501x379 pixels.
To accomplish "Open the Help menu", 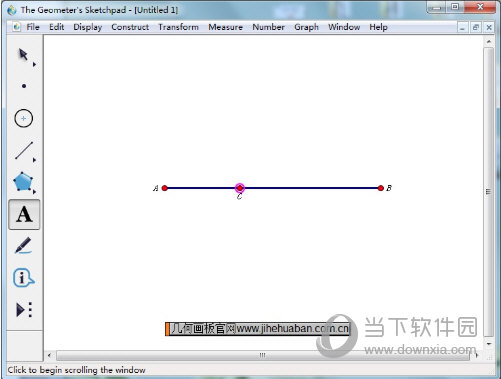I will (x=378, y=27).
